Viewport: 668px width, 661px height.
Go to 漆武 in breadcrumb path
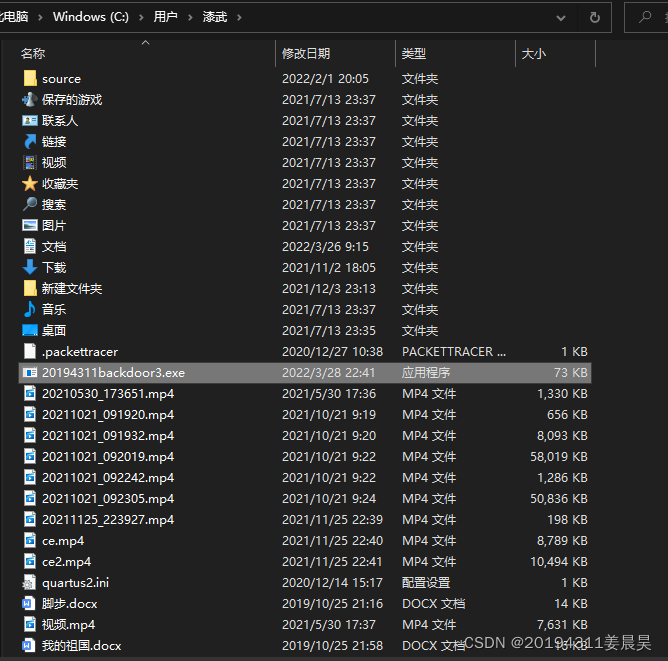tap(215, 17)
